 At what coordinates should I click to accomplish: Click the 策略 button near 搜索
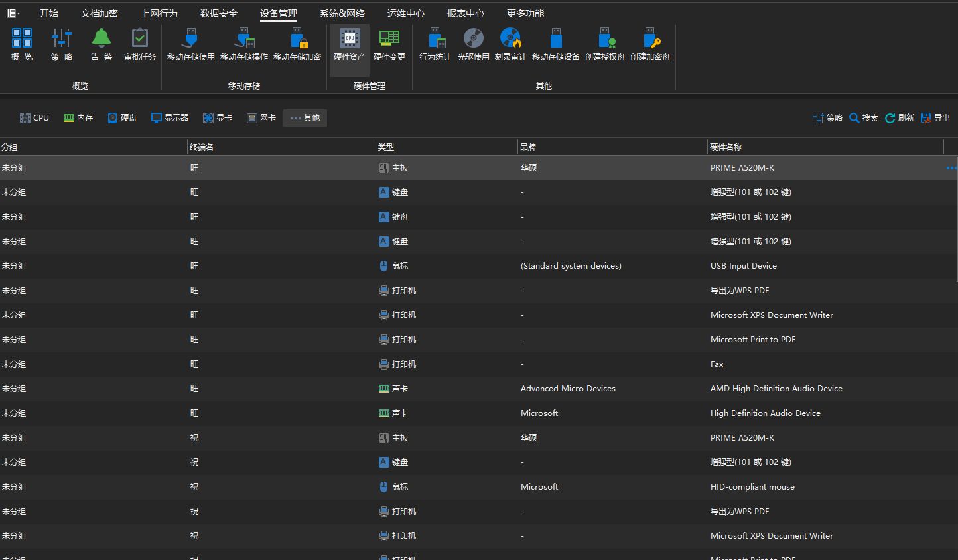pyautogui.click(x=828, y=118)
